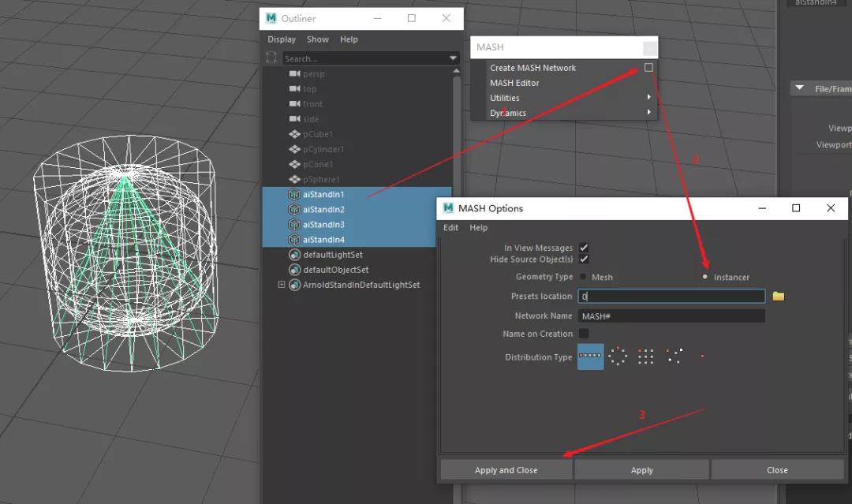Pick the random scatter distribution type icon
Image resolution: width=852 pixels, height=504 pixels.
[674, 356]
